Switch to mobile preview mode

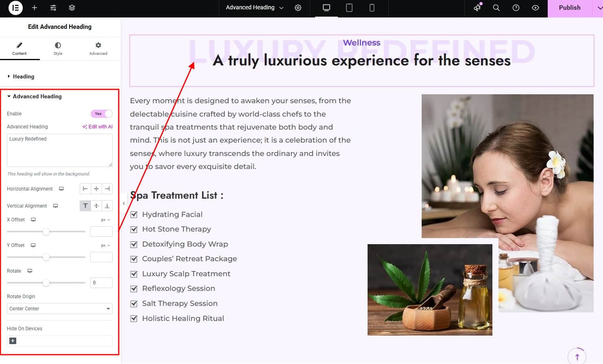(372, 8)
